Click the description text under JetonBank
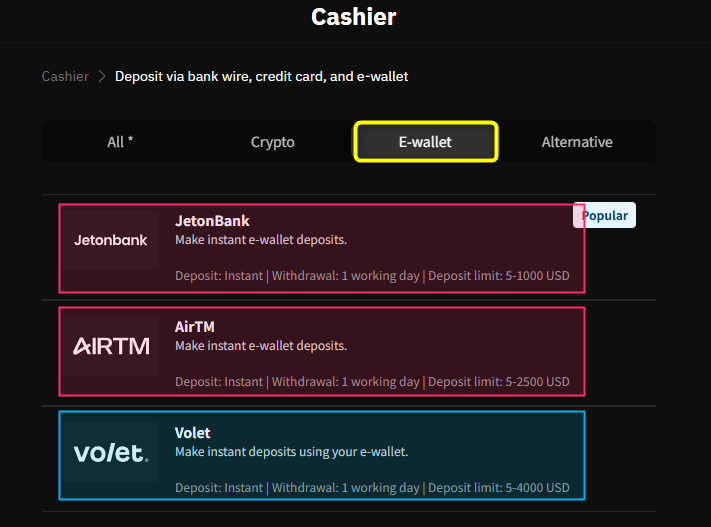 click(261, 240)
